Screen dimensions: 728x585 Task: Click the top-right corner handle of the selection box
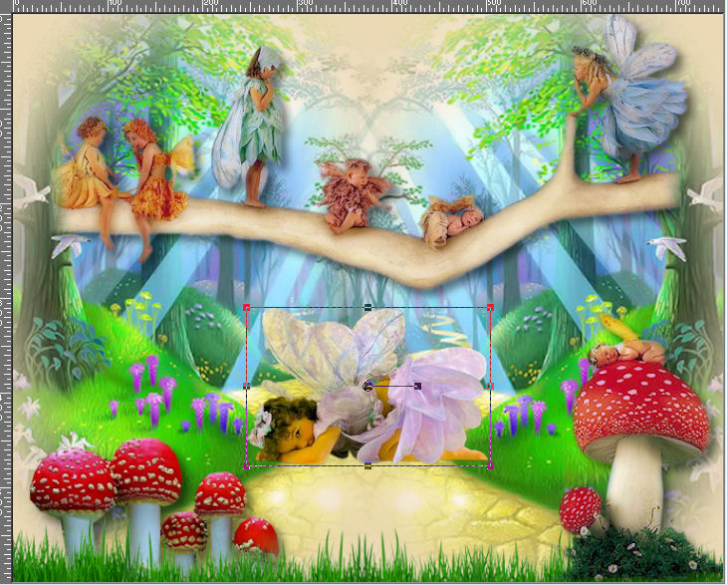tap(490, 307)
